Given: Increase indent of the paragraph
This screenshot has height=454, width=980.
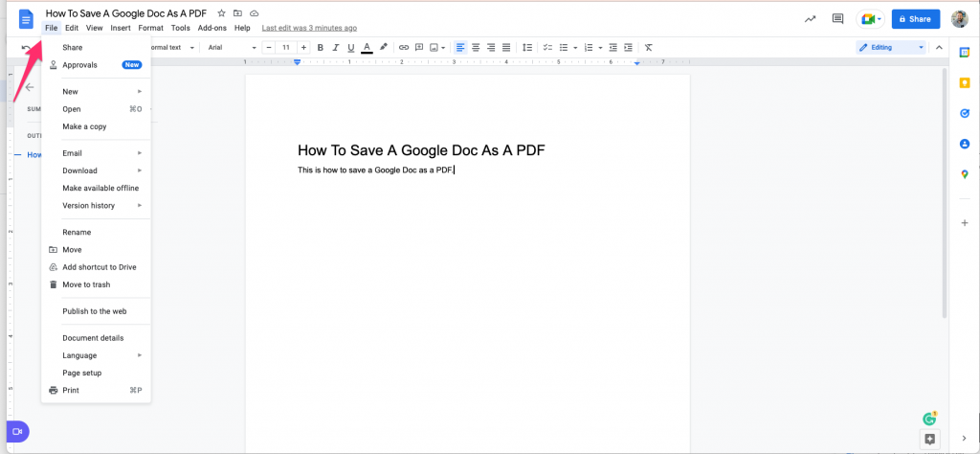Looking at the screenshot, I should tap(628, 48).
